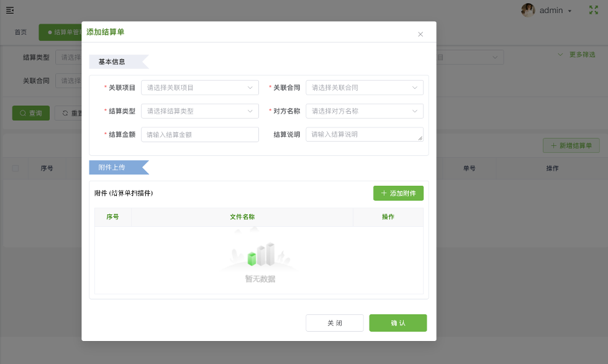
Task: Click the admin avatar picture
Action: point(529,10)
